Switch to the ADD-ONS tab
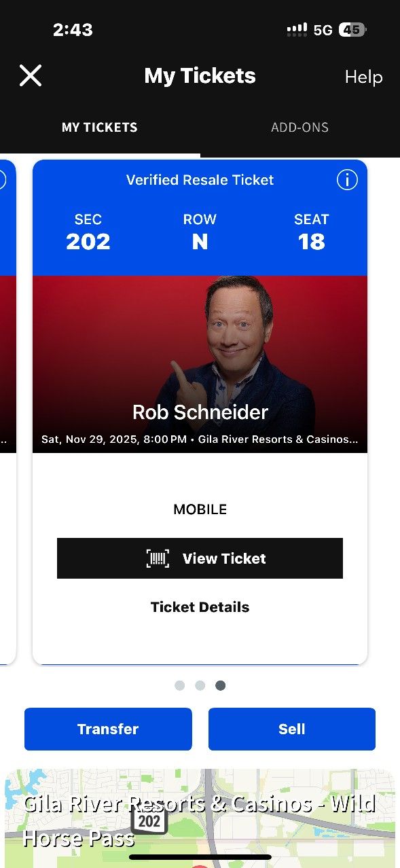Screen dimensions: 400x868 pos(299,127)
